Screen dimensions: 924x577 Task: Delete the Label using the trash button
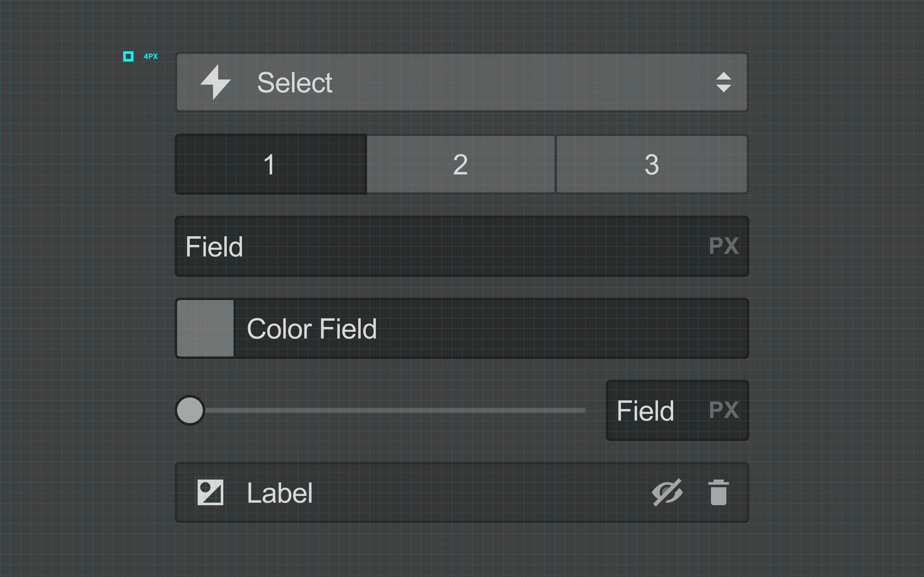[719, 492]
